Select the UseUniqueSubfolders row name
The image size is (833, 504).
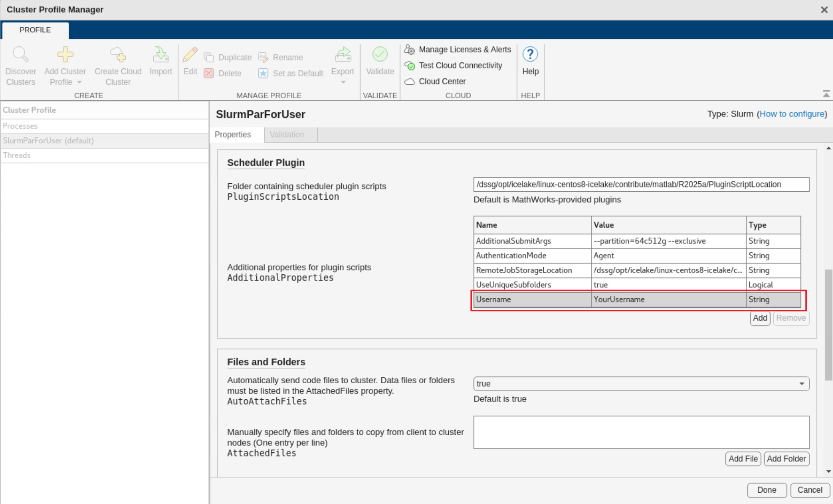(532, 285)
